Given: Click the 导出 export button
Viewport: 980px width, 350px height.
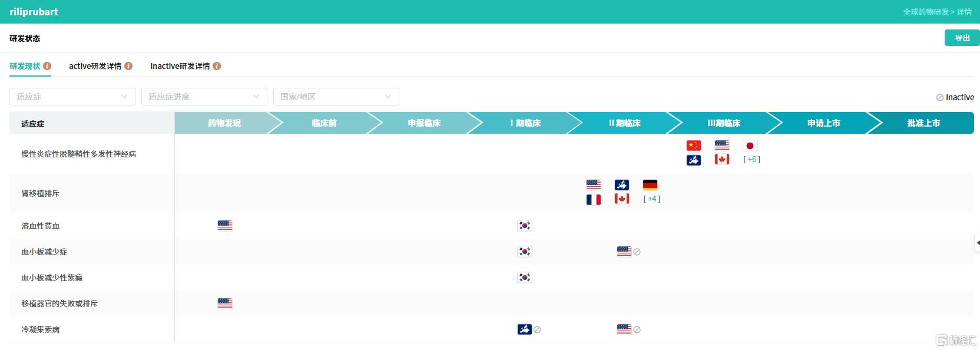Looking at the screenshot, I should tap(962, 38).
